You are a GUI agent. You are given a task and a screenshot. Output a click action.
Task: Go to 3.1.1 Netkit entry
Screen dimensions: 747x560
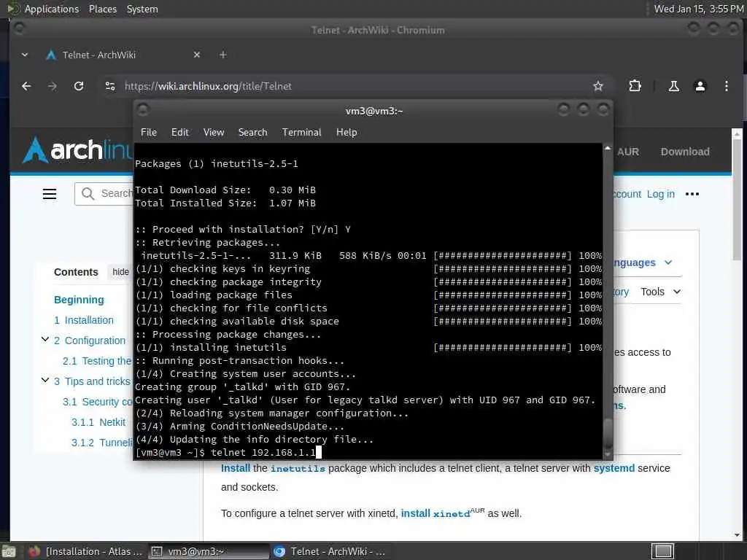98,422
